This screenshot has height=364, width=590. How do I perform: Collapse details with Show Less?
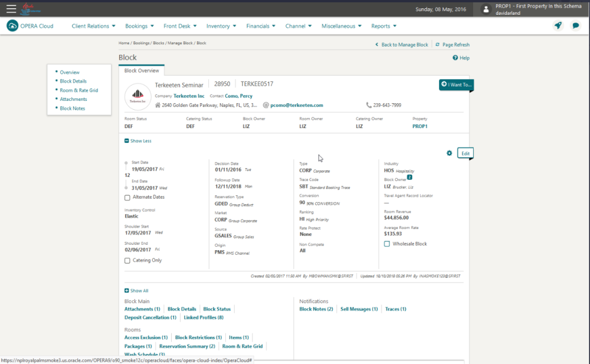(138, 141)
